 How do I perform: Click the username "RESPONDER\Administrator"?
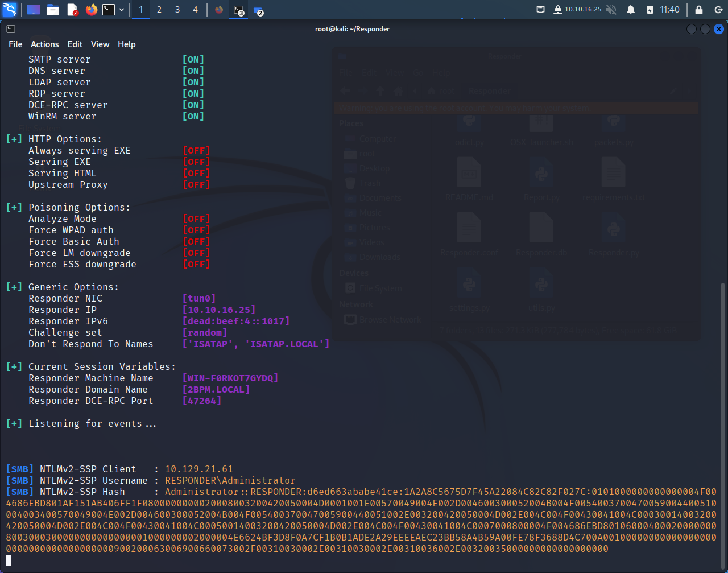point(230,481)
